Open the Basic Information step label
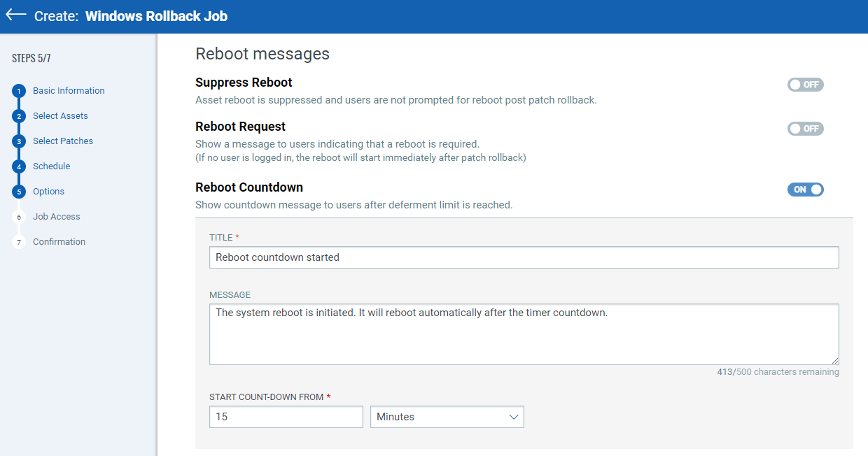This screenshot has width=868, height=456. point(68,90)
